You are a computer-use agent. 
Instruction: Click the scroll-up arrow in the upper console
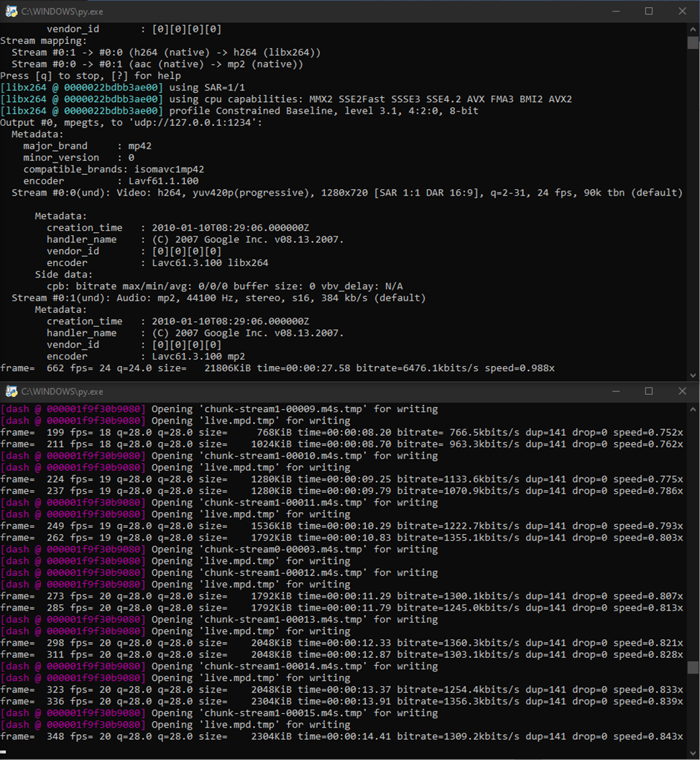point(693,29)
